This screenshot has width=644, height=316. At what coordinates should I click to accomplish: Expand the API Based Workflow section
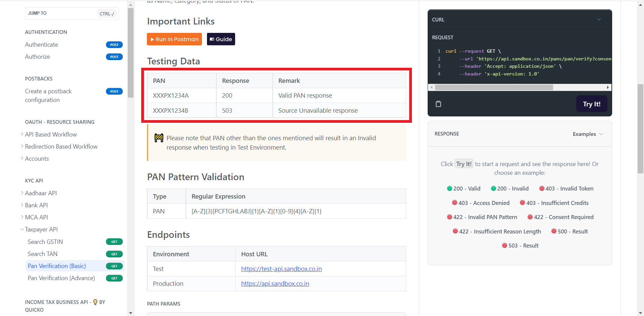tap(22, 134)
